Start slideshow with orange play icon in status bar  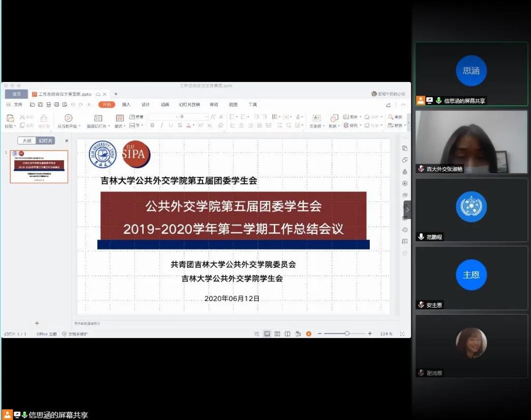308,334
